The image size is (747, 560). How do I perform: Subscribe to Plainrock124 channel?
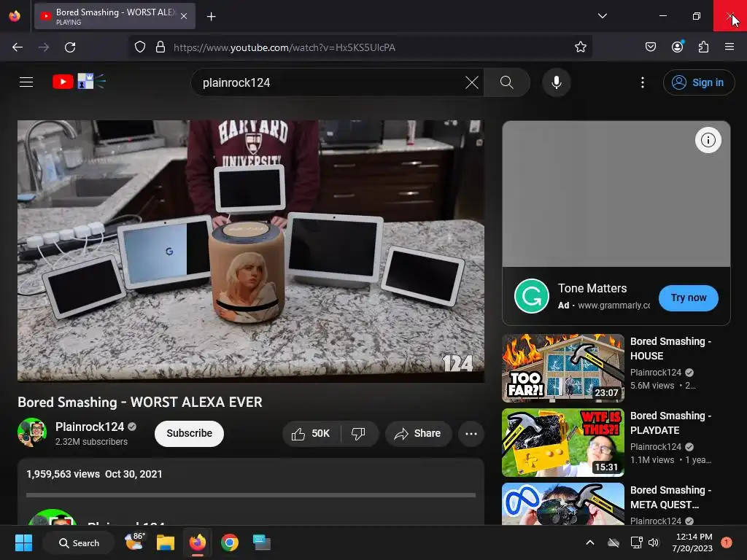(189, 433)
